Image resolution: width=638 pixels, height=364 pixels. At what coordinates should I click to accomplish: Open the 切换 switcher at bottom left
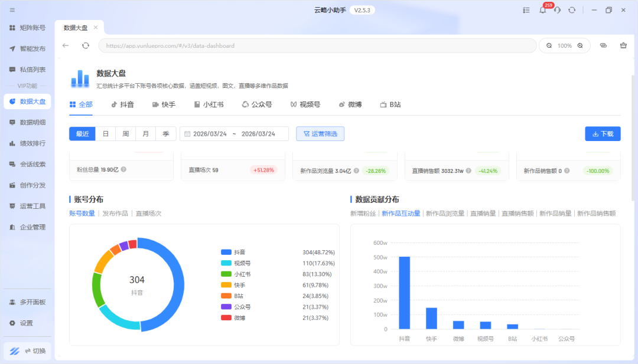coord(27,351)
